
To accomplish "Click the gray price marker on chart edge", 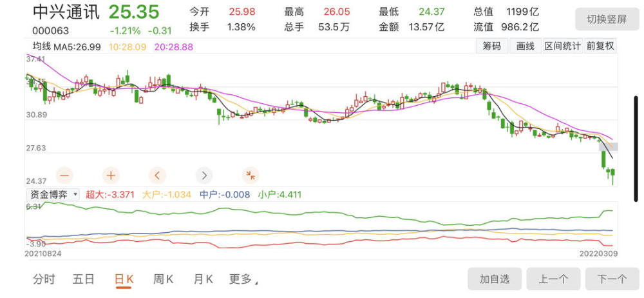I will click(x=609, y=146).
